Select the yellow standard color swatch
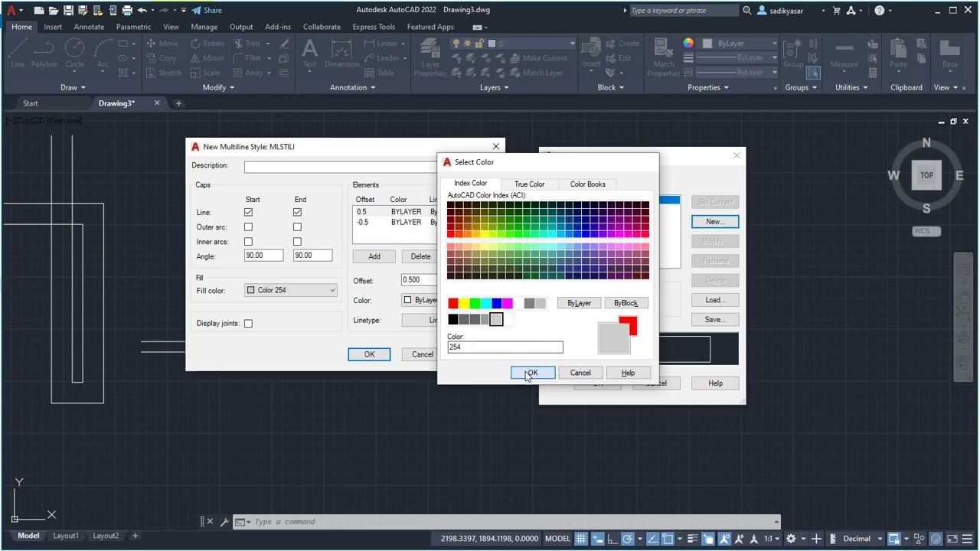 464,304
